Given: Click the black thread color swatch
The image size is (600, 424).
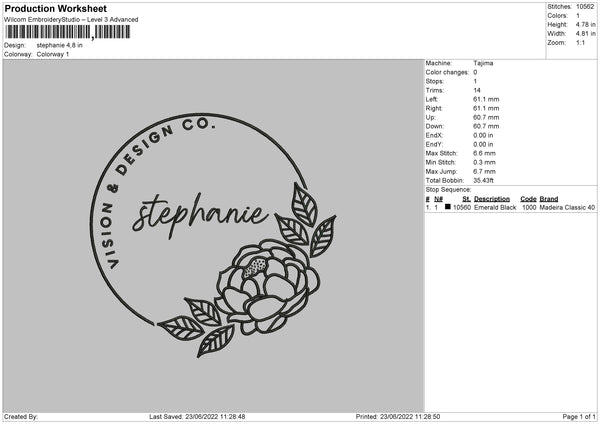Looking at the screenshot, I should tap(448, 207).
